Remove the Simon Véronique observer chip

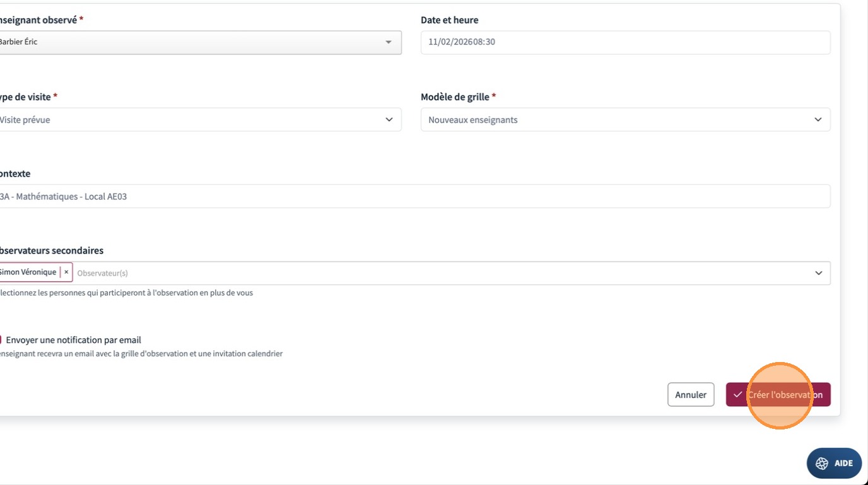click(66, 272)
